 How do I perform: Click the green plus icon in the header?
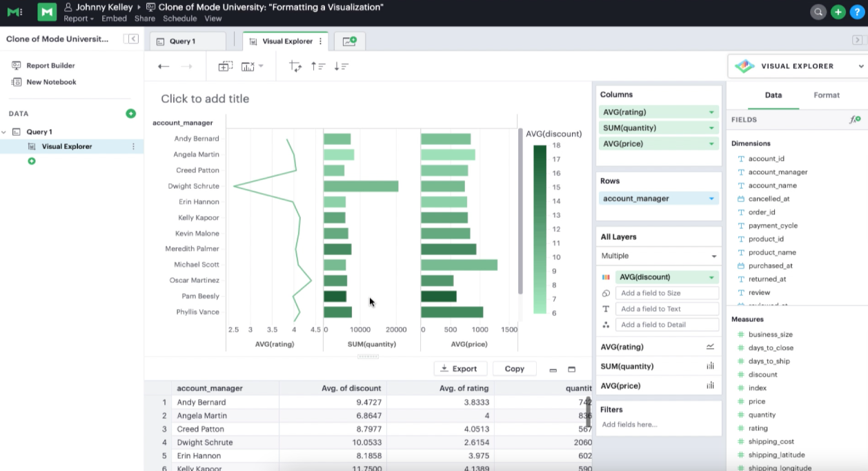click(x=838, y=12)
